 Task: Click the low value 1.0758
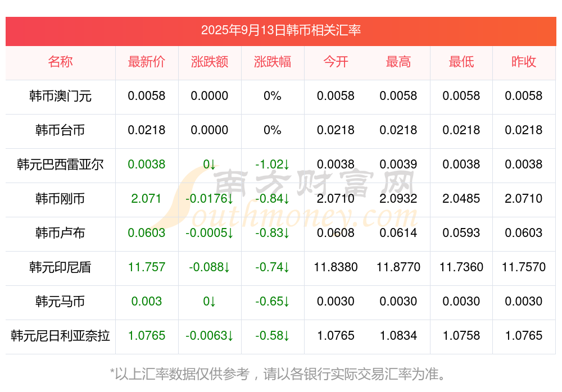click(461, 336)
